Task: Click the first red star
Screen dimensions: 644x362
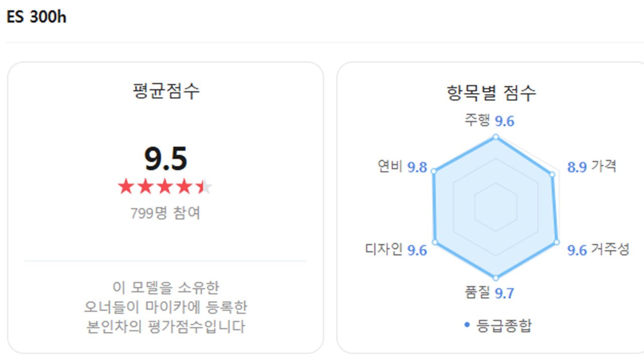Action: click(126, 187)
